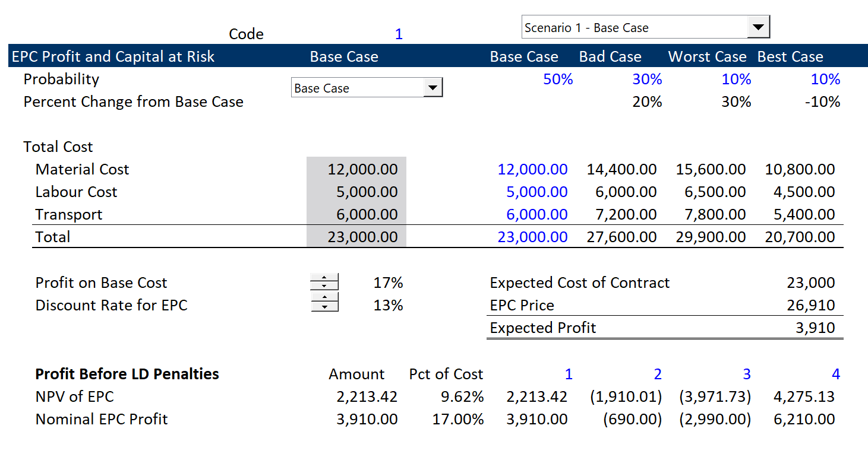Select the Total cost cell showing 23,000.00
This screenshot has width=868, height=457.
356,237
